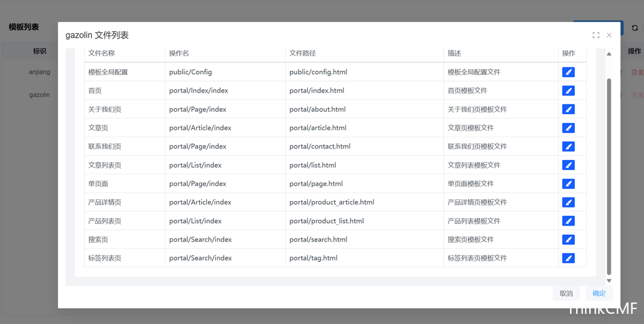Click the 文件路径 column header
This screenshot has width=644, height=324.
302,53
